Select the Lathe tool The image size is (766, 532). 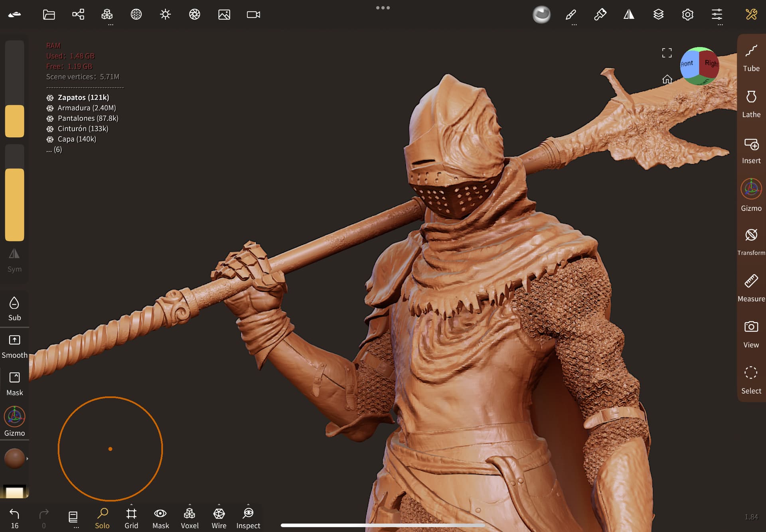click(751, 104)
